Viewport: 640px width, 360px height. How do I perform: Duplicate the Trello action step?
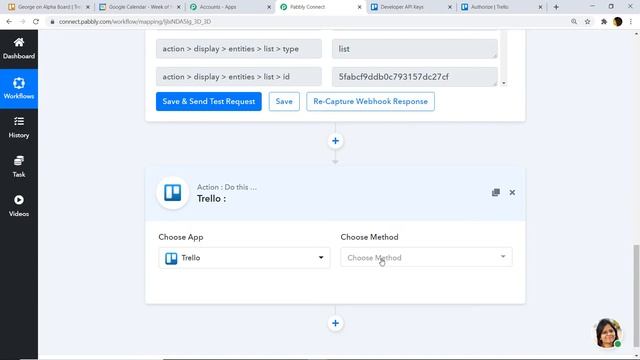496,193
